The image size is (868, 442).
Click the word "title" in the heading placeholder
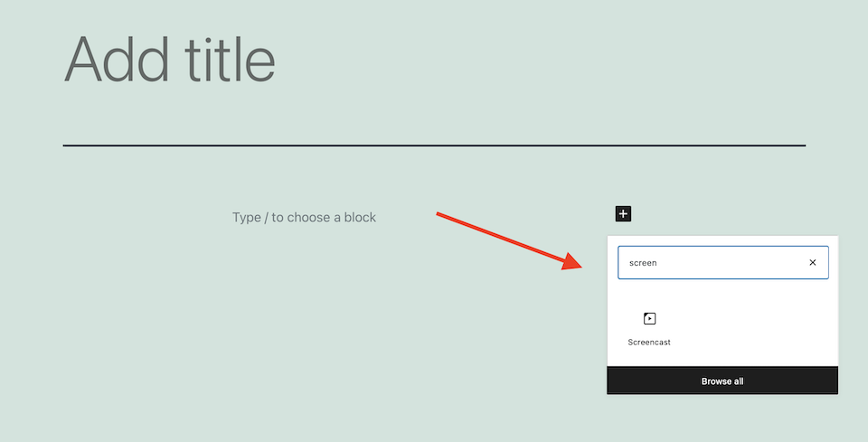[223, 60]
